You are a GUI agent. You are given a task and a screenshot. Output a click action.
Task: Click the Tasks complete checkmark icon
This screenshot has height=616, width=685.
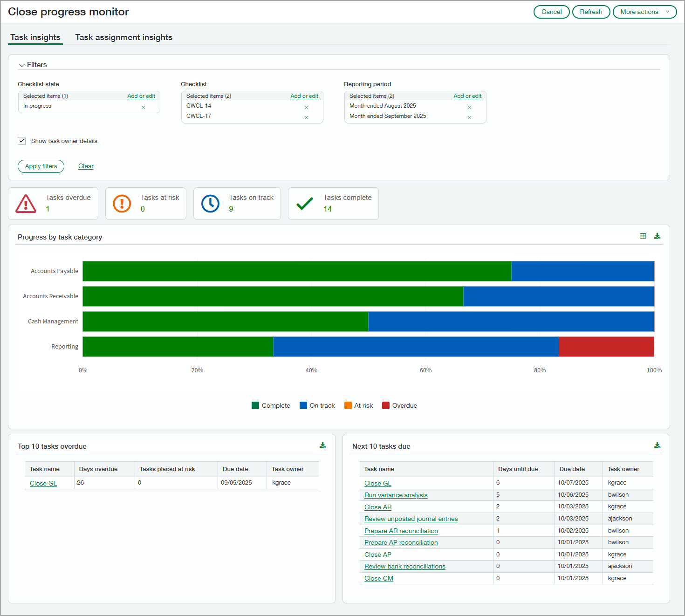(x=304, y=204)
